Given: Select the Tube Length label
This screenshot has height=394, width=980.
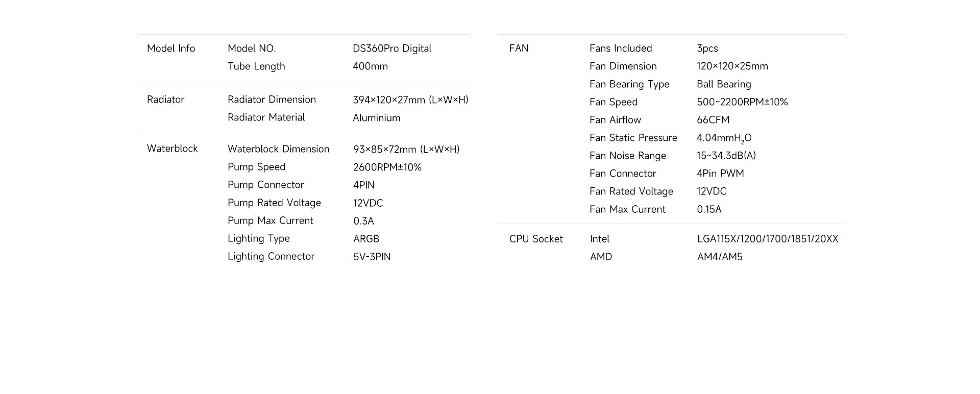Looking at the screenshot, I should click(256, 66).
